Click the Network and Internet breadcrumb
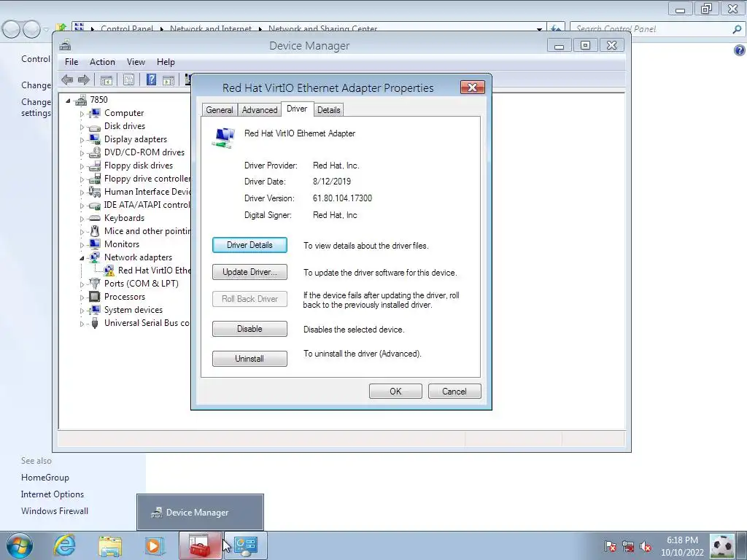Viewport: 747px width, 560px height. pos(211,28)
